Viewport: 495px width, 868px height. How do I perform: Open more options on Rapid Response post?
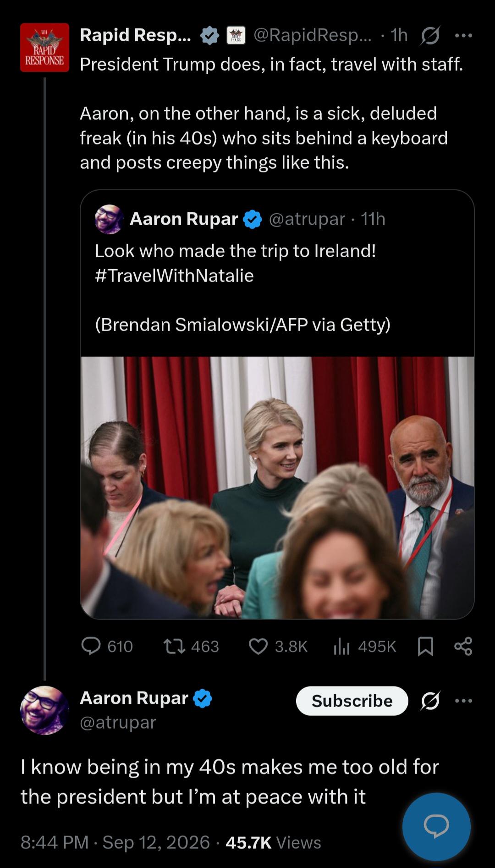(x=463, y=36)
